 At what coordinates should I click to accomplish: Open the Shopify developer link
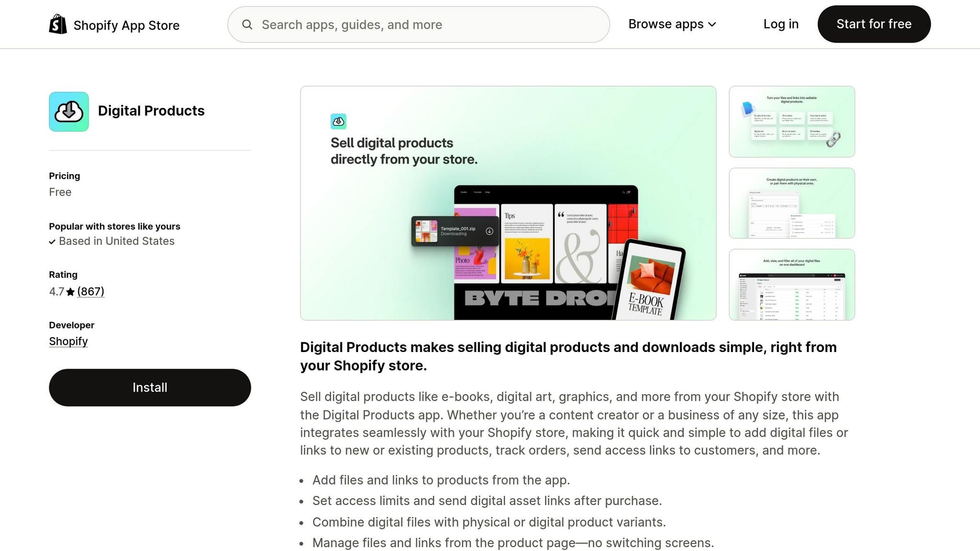pos(68,342)
